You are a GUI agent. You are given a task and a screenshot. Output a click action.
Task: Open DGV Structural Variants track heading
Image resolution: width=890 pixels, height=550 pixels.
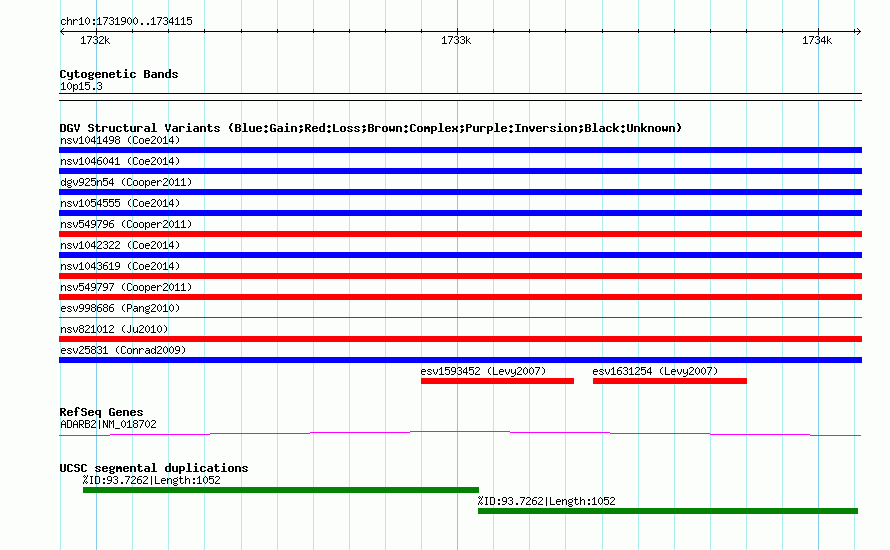click(x=371, y=128)
